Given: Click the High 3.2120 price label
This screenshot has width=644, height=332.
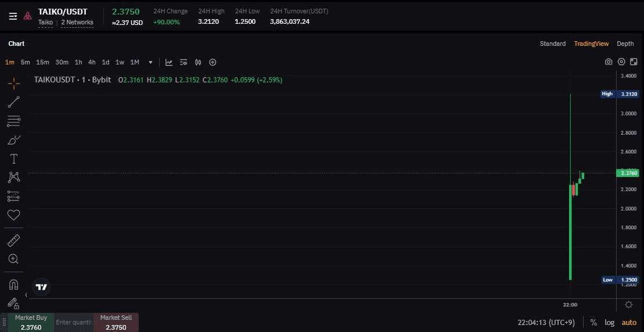Looking at the screenshot, I should click(x=620, y=94).
